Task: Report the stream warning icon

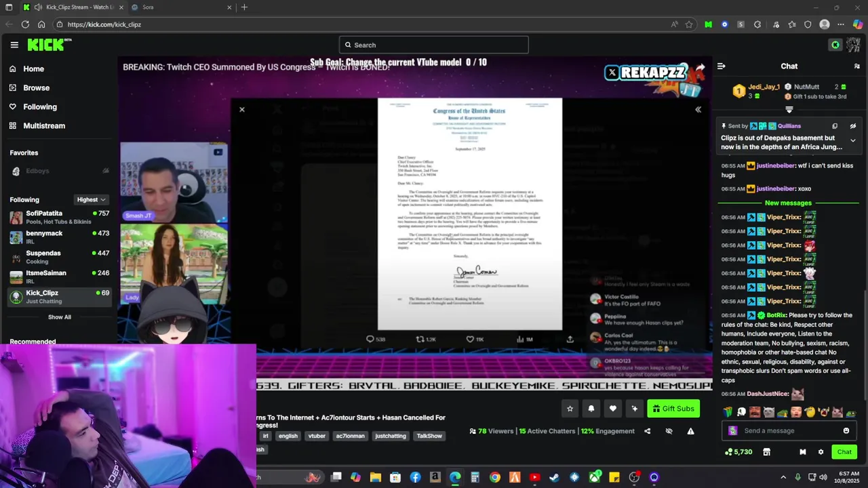Action: 690,431
